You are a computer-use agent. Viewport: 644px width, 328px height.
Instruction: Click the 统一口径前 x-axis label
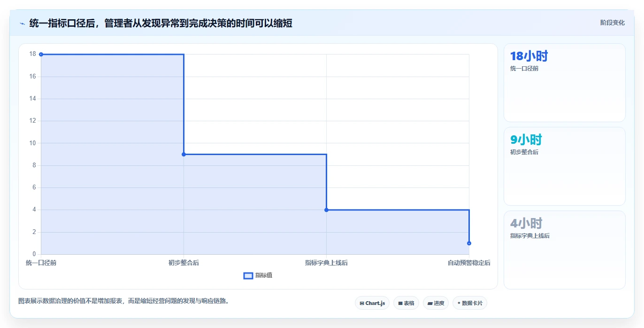point(41,263)
